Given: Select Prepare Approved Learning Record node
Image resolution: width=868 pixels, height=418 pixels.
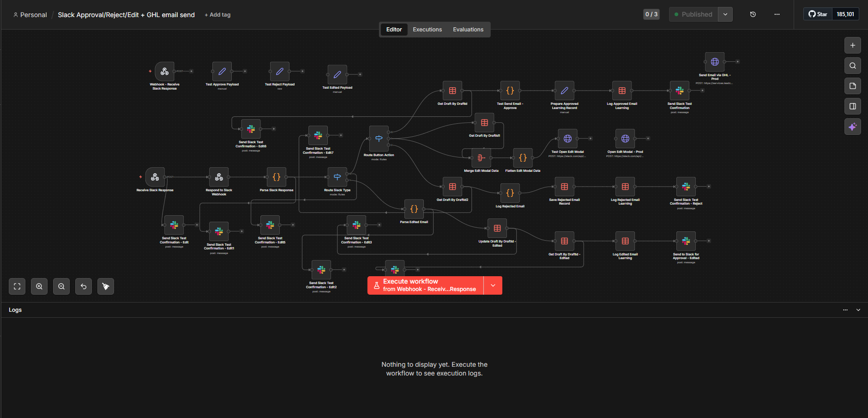Looking at the screenshot, I should point(564,91).
